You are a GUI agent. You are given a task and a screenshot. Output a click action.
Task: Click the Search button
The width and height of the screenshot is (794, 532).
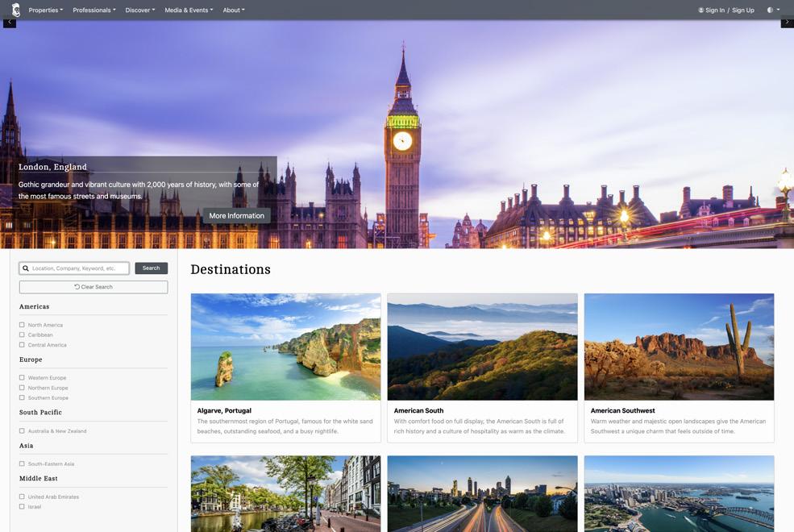151,268
